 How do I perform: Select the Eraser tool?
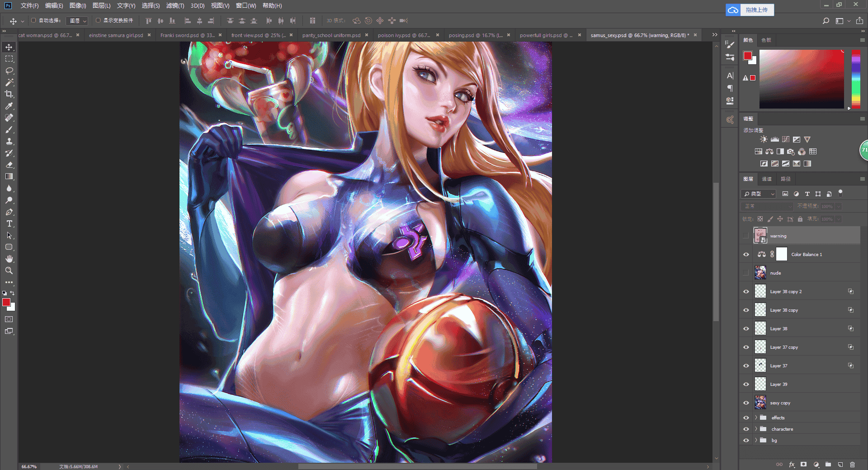pos(9,165)
